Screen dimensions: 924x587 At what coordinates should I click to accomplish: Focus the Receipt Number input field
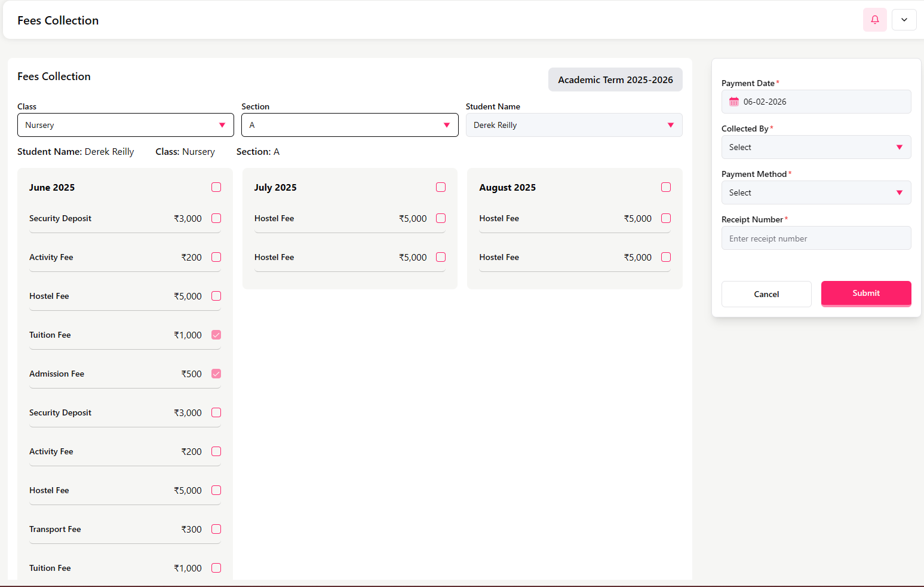coord(816,239)
